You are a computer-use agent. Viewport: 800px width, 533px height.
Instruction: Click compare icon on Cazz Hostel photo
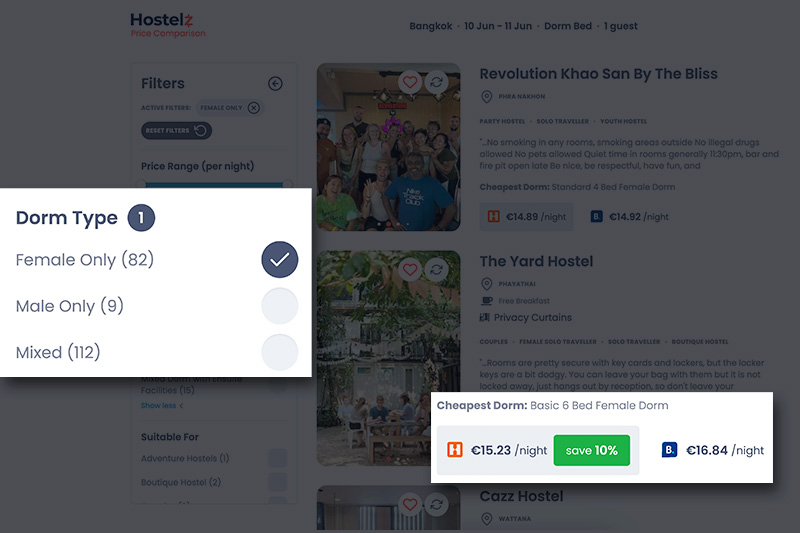(436, 504)
